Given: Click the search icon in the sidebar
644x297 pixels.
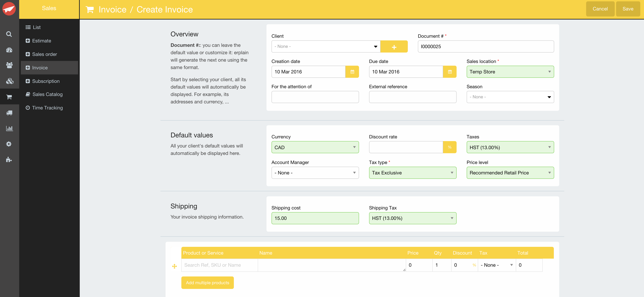Looking at the screenshot, I should 9,34.
